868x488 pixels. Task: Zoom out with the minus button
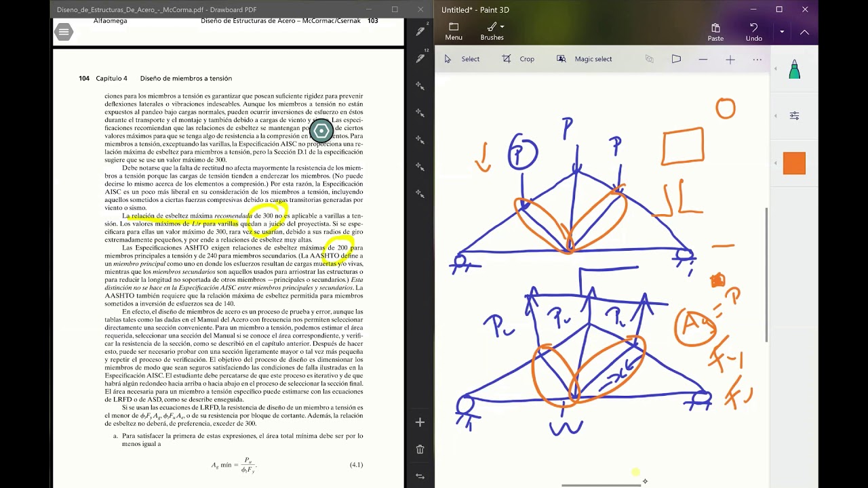point(703,60)
